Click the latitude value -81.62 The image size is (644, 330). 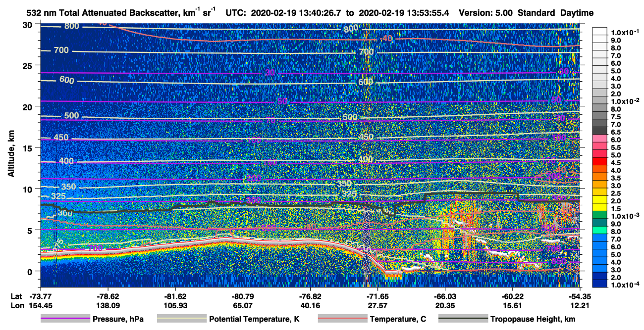click(x=175, y=296)
